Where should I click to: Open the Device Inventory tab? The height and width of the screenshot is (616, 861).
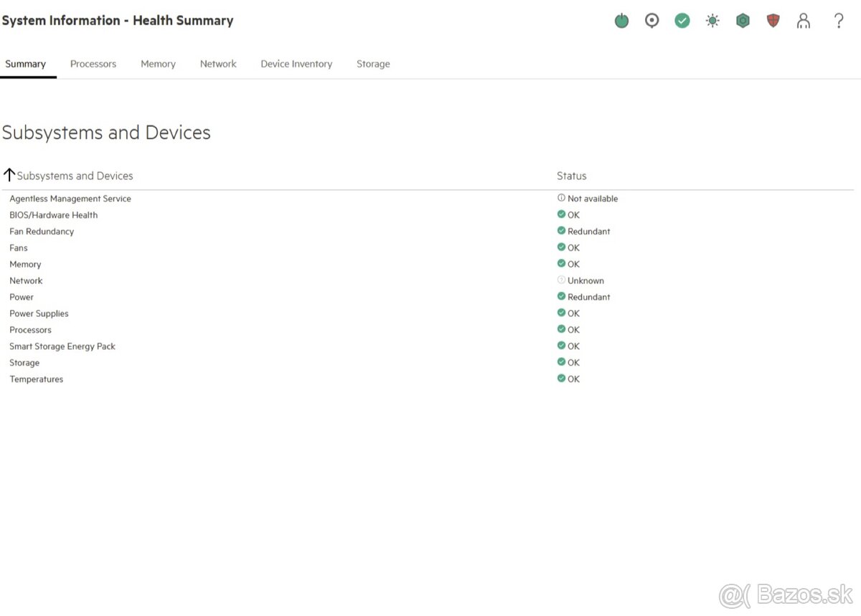pyautogui.click(x=296, y=64)
